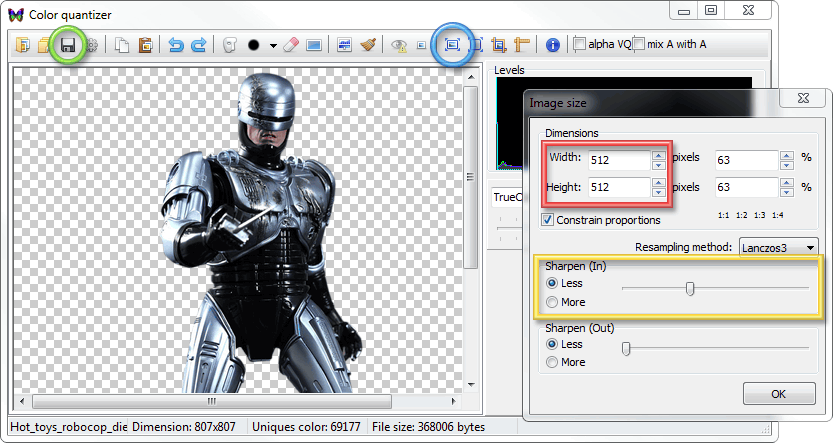This screenshot has width=833, height=443.
Task: Click the Sharpen (In) slider handle
Action: (x=690, y=288)
